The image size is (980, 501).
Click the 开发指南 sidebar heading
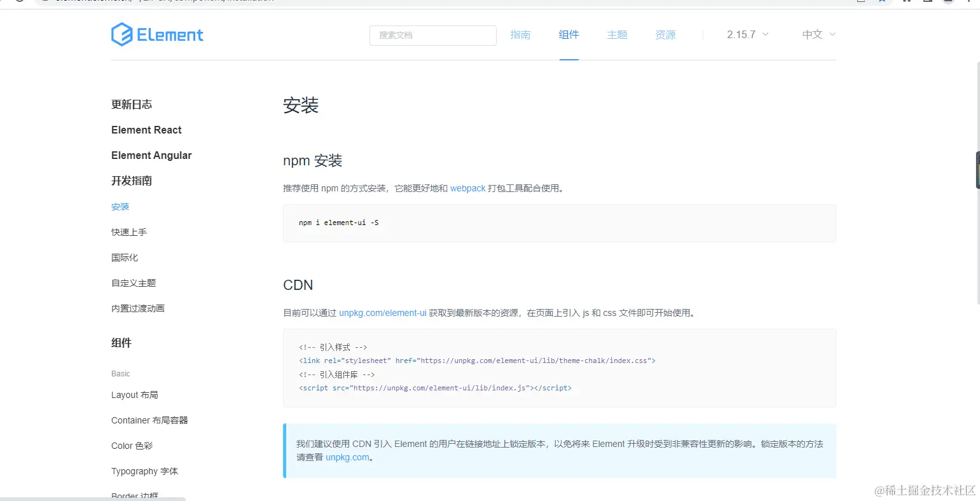pos(132,181)
